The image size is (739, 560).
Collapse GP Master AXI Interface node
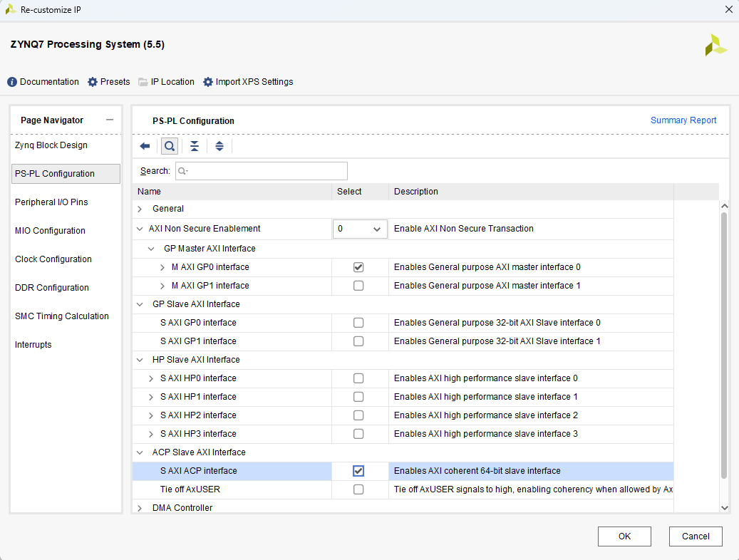click(151, 249)
